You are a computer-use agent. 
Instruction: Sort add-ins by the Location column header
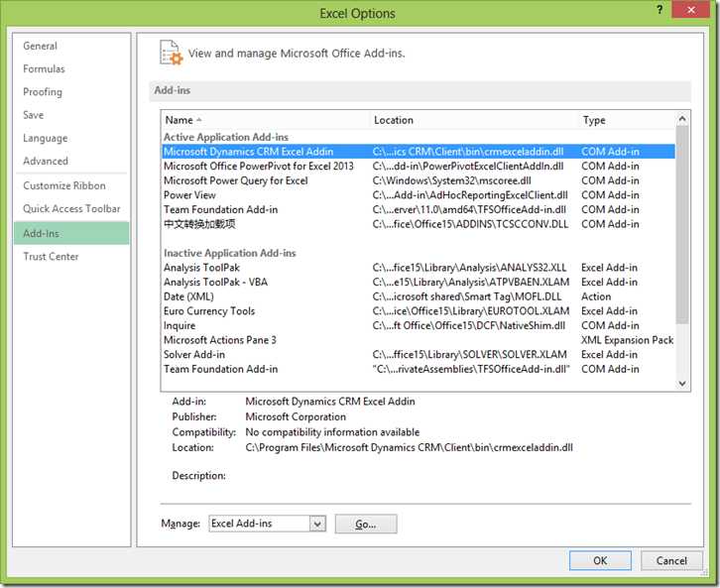coord(474,120)
